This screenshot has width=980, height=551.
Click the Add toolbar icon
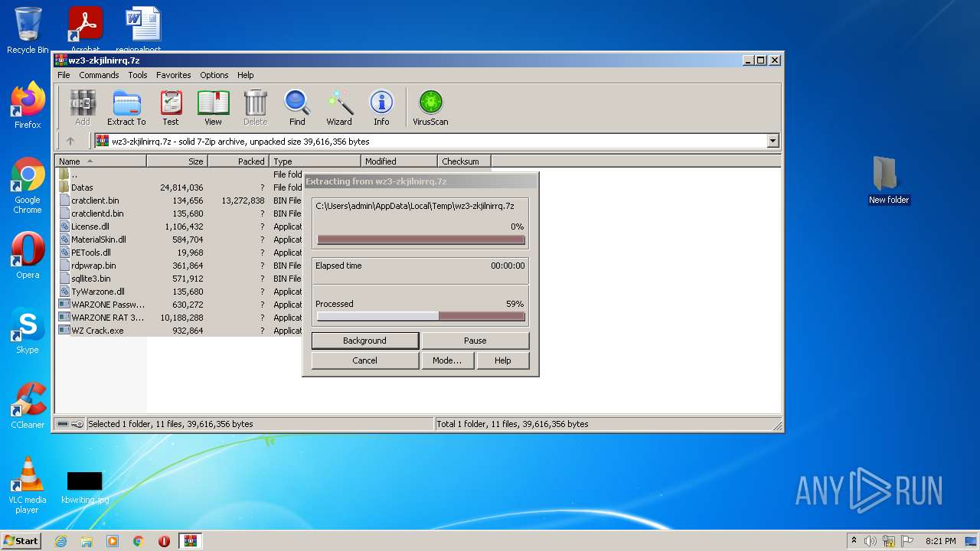(83, 108)
